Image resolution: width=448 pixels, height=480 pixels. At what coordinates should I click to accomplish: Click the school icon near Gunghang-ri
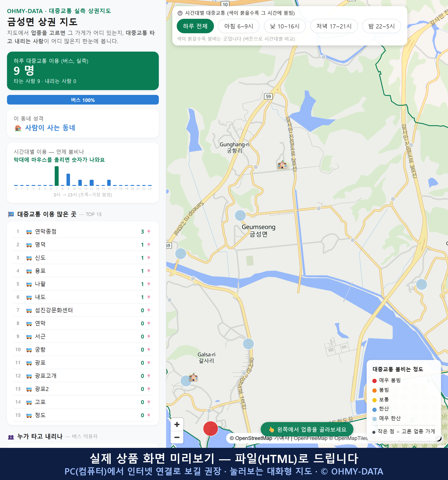282,165
